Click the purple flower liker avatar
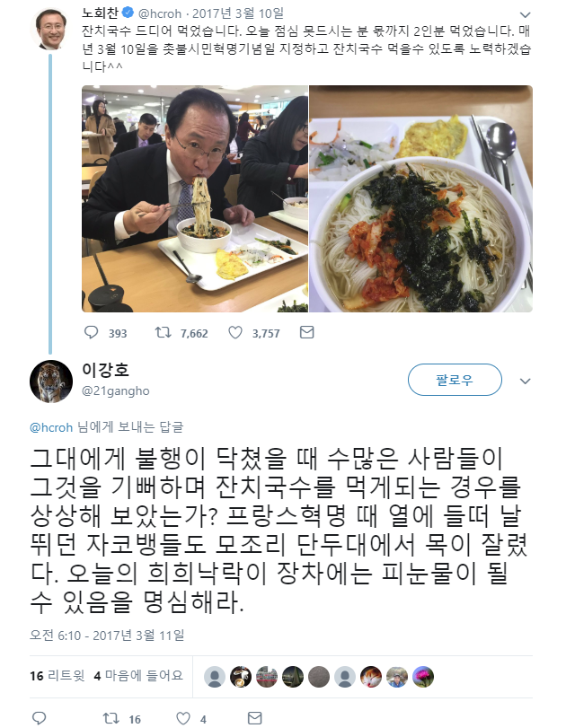The image size is (566, 728). 423,677
